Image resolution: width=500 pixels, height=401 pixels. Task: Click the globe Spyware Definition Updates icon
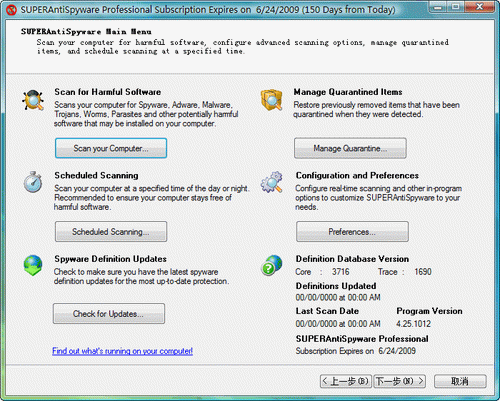(33, 265)
